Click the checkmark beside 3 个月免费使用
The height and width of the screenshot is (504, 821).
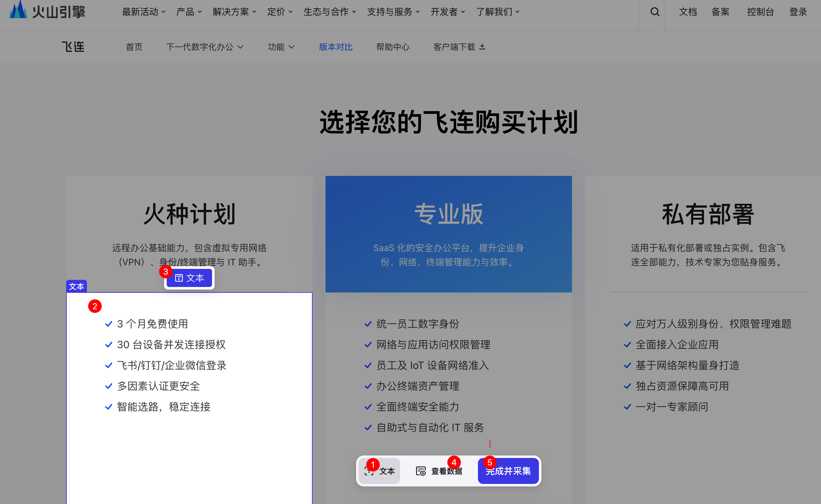tap(108, 323)
